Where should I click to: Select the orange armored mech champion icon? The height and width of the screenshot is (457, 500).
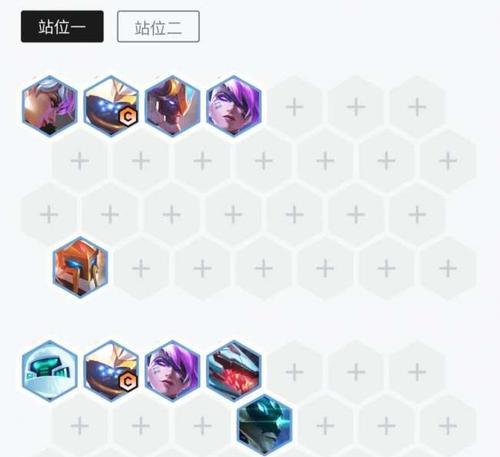point(81,267)
